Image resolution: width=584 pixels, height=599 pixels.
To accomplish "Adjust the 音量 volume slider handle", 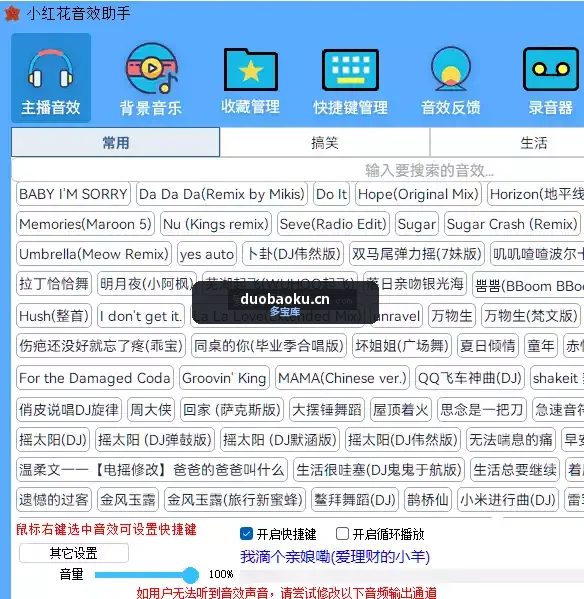I will pos(190,575).
